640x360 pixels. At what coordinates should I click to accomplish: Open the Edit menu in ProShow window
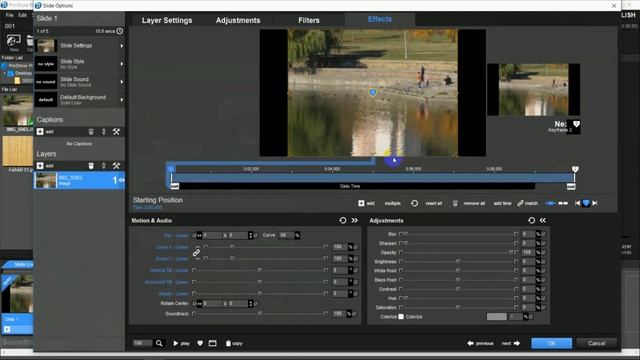tap(22, 15)
